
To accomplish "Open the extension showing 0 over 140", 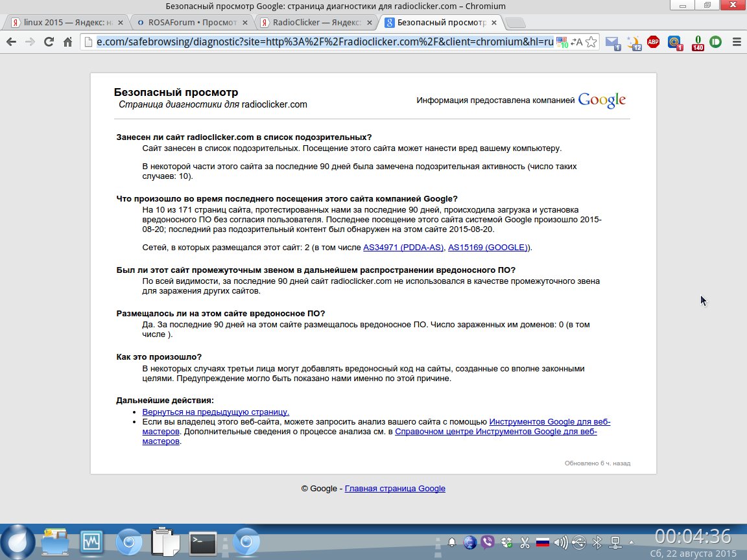I will click(698, 43).
